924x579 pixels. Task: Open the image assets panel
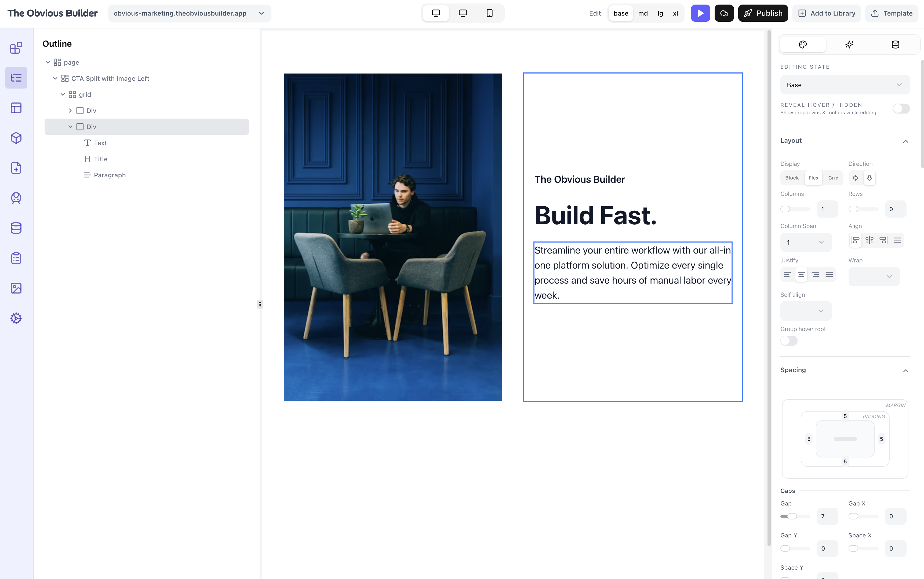tap(16, 288)
